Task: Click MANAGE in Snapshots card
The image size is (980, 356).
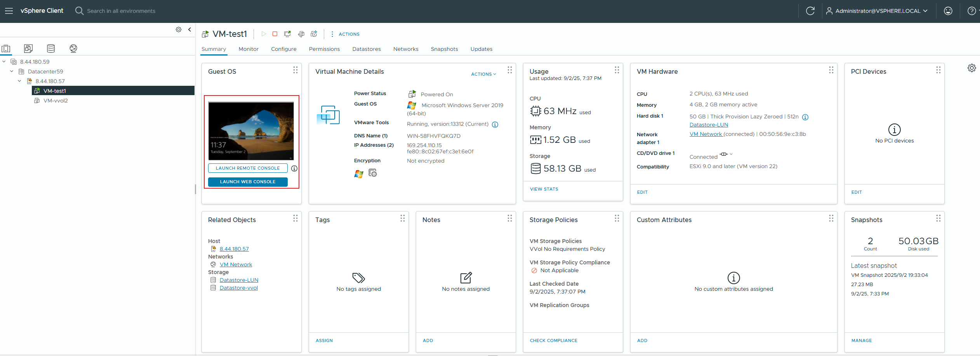Action: pos(862,340)
